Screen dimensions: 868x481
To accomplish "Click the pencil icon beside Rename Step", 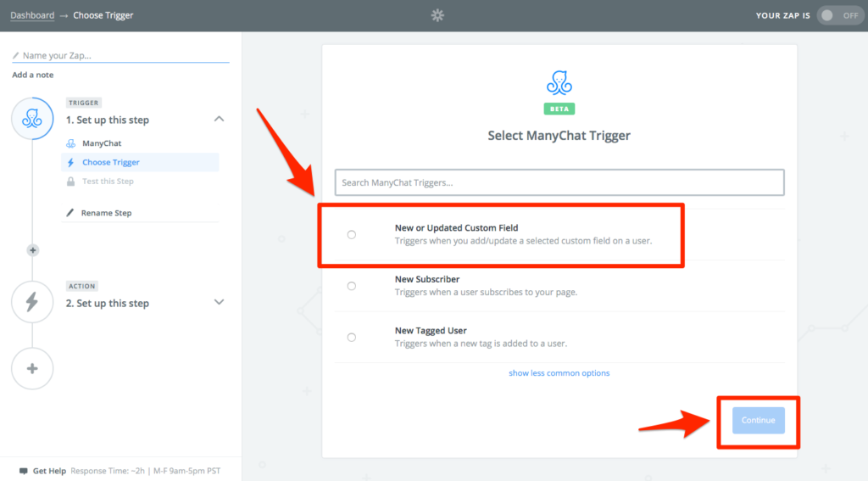I will (x=70, y=213).
